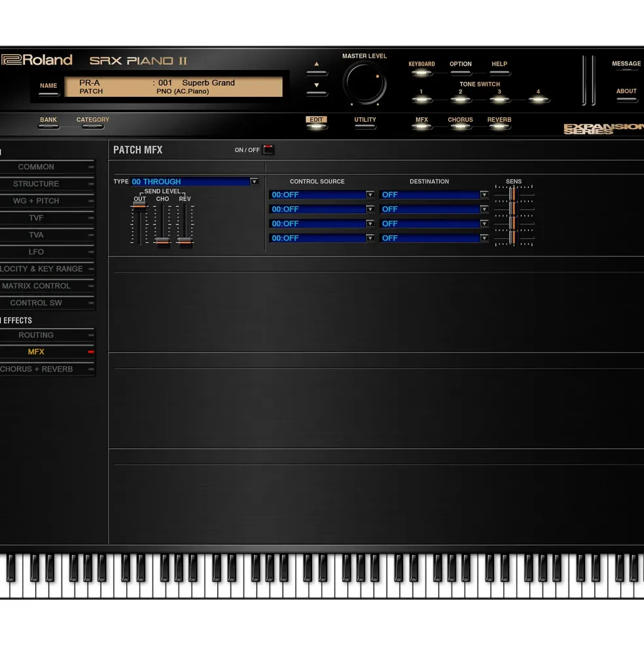Open the Help button
The width and height of the screenshot is (644, 645).
(x=499, y=73)
